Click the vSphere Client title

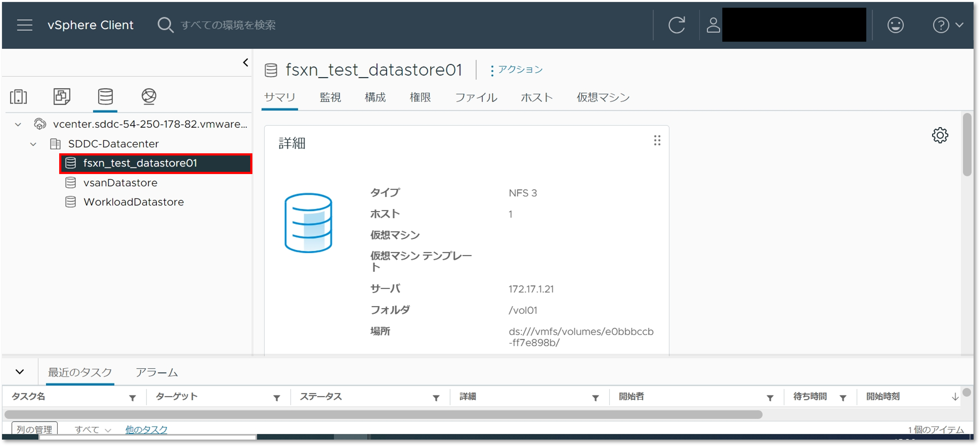tap(90, 25)
